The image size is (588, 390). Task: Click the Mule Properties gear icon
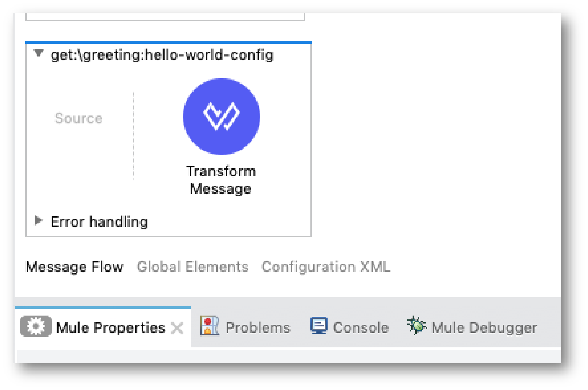(x=35, y=327)
